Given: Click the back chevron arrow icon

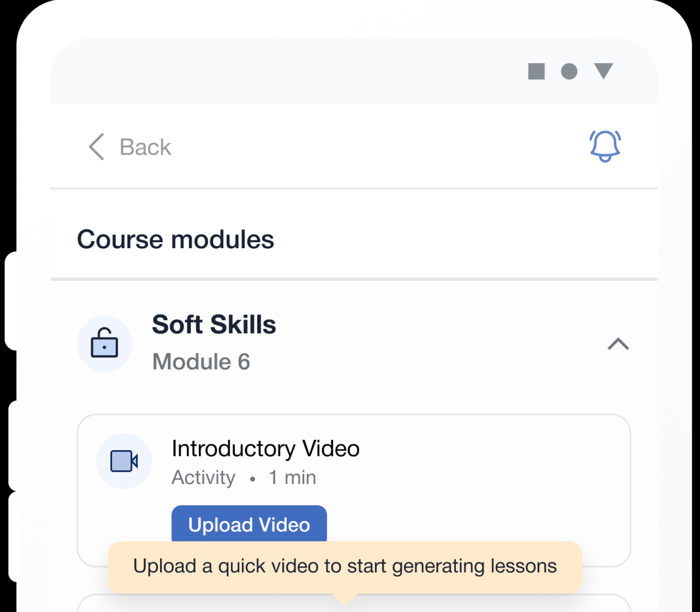Looking at the screenshot, I should (x=97, y=147).
